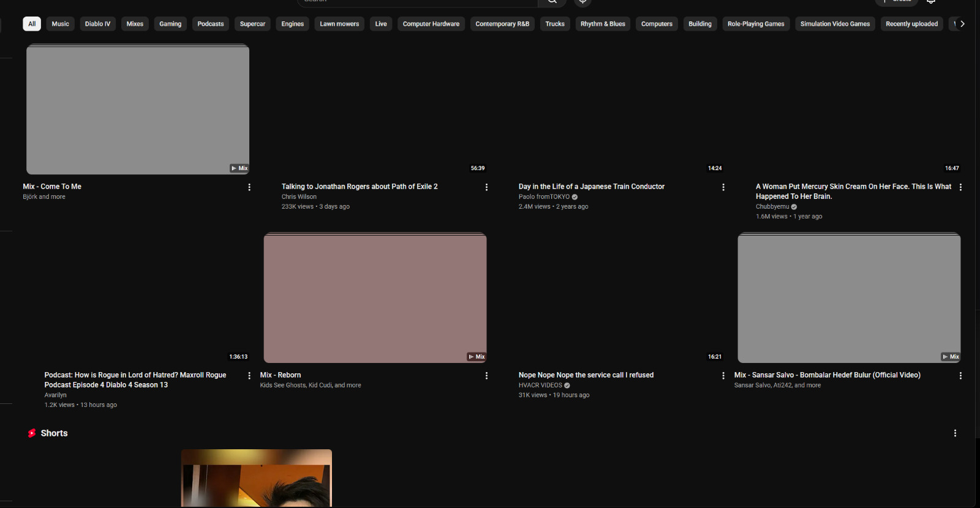Viewport: 980px width, 508px height.
Task: Click the 1:36:13 duration badge
Action: [238, 357]
